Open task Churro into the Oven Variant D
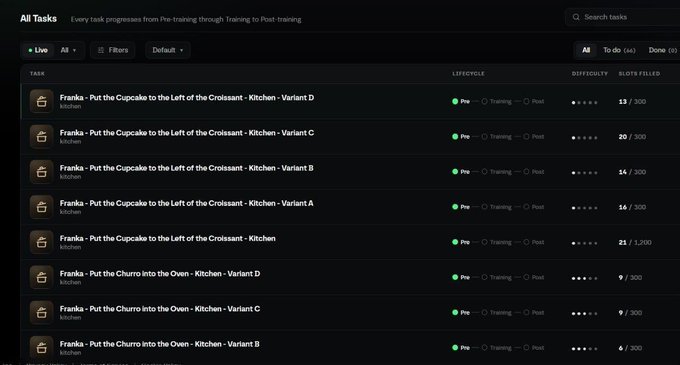This screenshot has height=365, width=680. (x=160, y=274)
